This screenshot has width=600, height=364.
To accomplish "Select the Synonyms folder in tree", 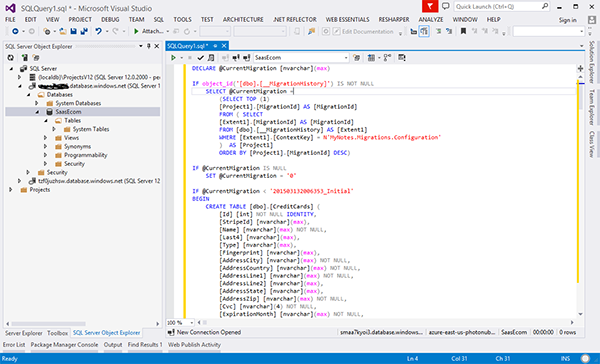I will pyautogui.click(x=77, y=146).
